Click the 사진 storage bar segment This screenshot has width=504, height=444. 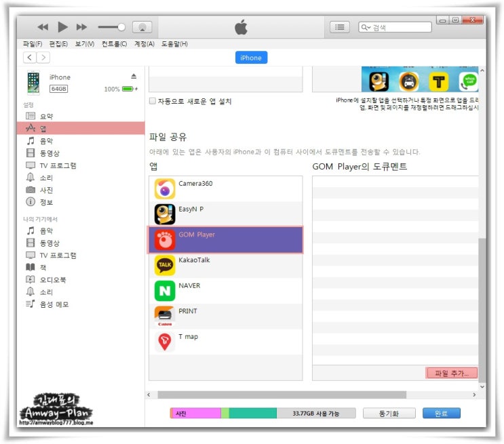pos(196,413)
